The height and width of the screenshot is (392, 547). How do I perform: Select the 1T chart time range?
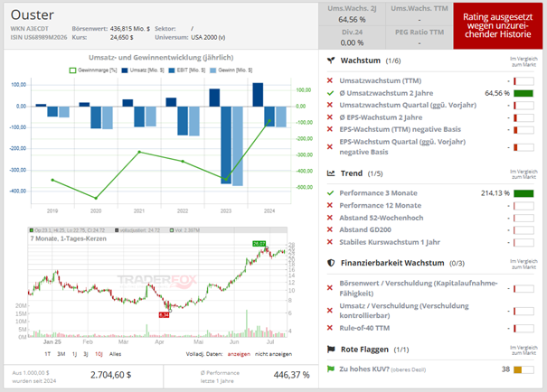(47, 354)
